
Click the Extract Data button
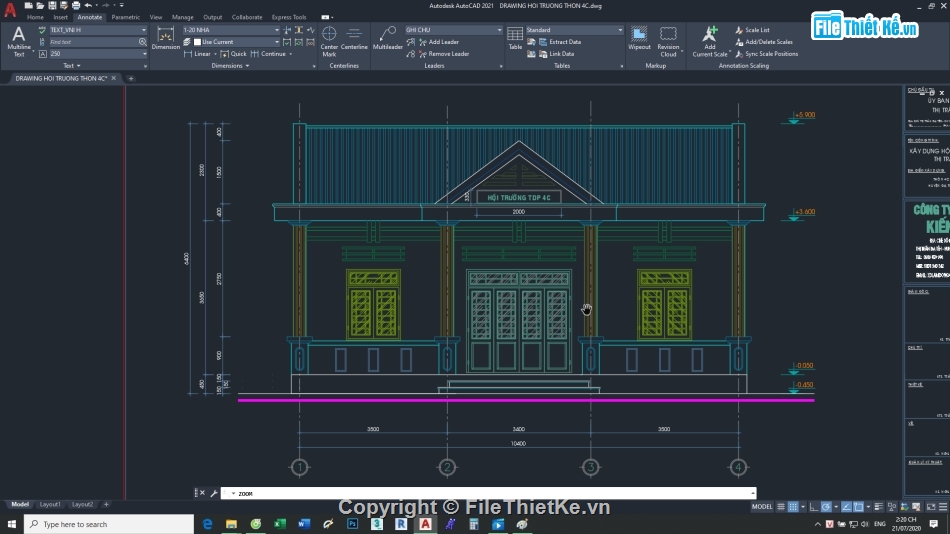point(560,42)
